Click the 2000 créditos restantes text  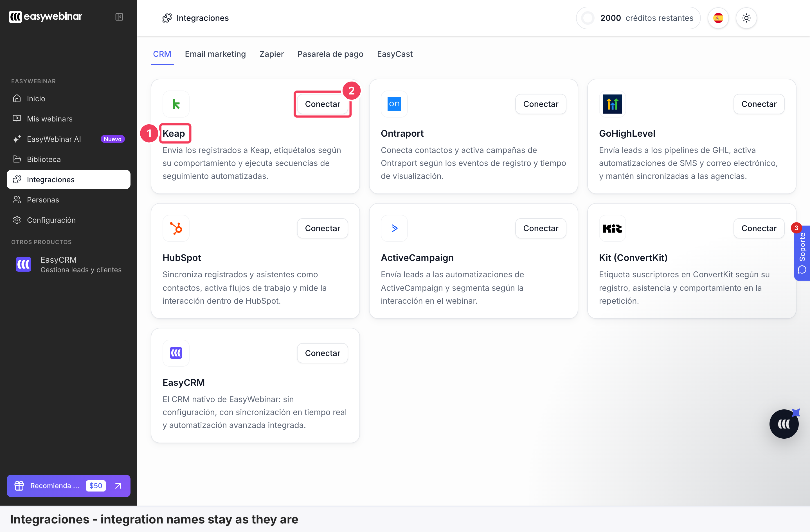click(x=647, y=18)
